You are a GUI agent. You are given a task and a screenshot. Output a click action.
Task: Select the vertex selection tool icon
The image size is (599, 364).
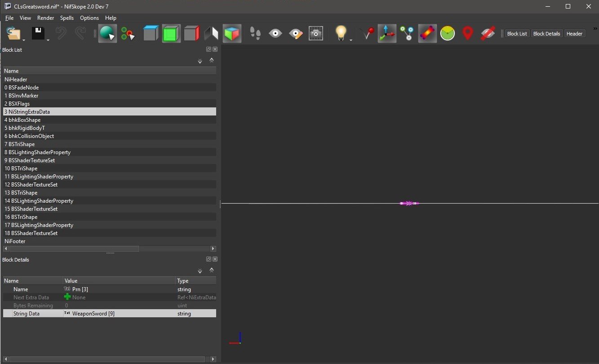click(x=128, y=34)
